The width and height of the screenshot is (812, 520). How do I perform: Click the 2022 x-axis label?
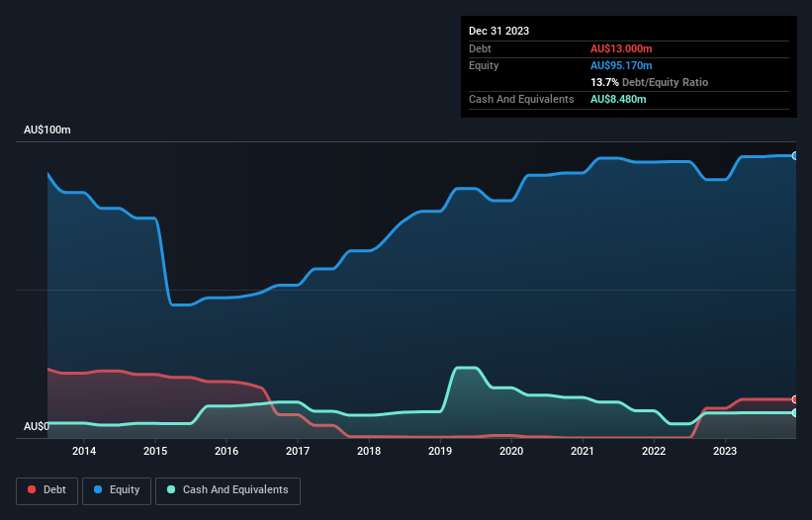pos(654,451)
